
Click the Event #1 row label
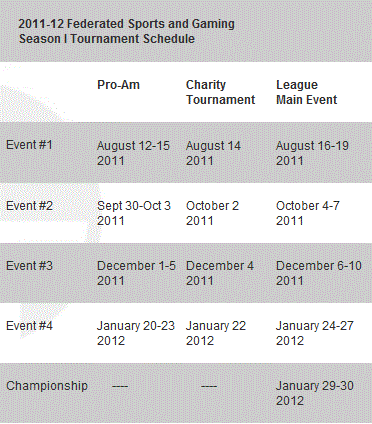29,145
